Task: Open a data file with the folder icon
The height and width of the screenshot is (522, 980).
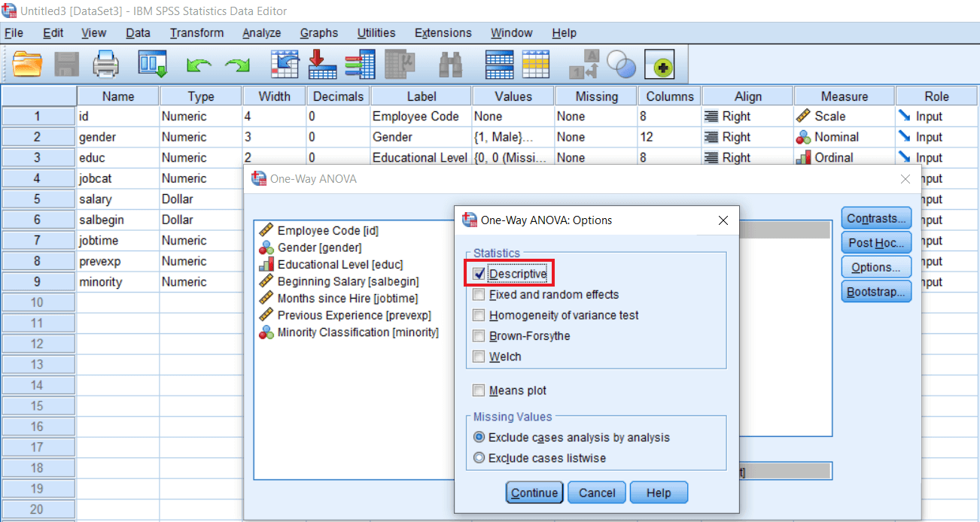Action: (28, 65)
